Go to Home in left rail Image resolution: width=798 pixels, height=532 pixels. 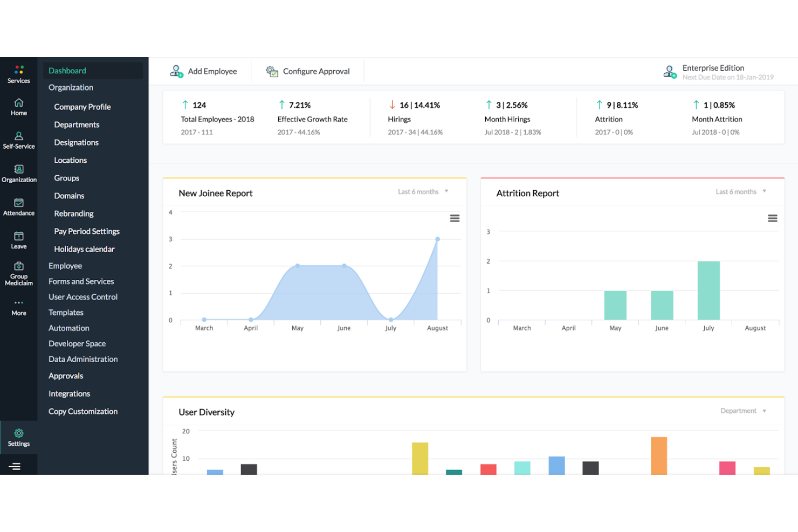click(19, 102)
